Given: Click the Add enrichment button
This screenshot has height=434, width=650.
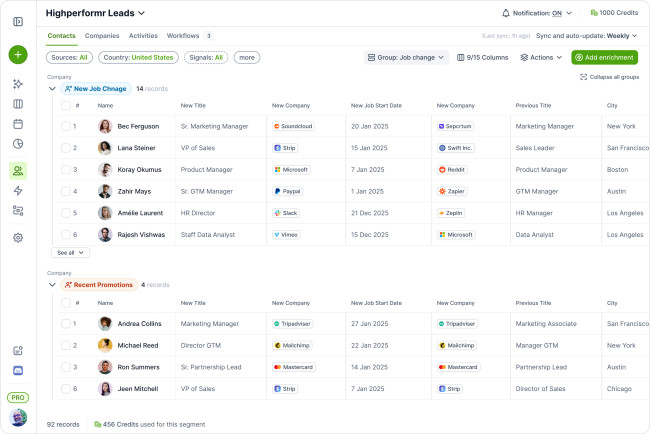Looking at the screenshot, I should 604,58.
